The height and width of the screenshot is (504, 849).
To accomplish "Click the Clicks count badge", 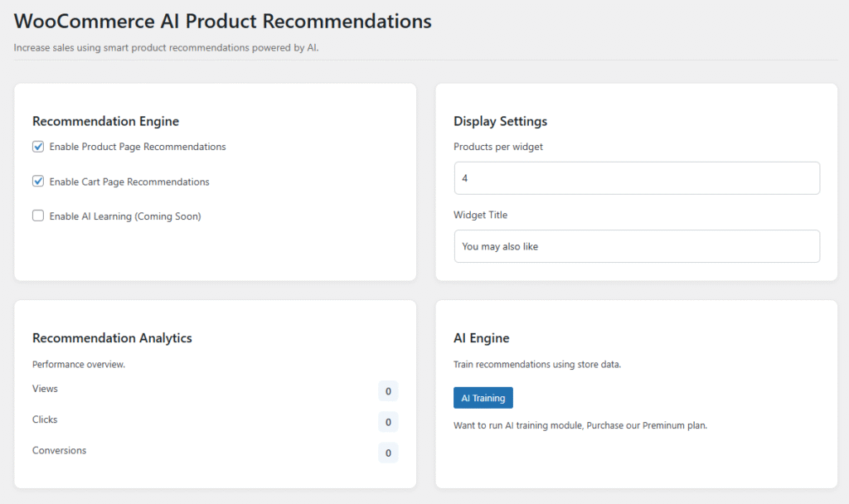I will [388, 422].
